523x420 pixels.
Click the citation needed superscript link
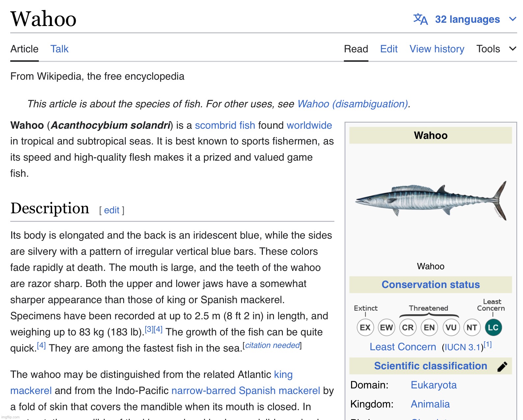click(x=273, y=345)
